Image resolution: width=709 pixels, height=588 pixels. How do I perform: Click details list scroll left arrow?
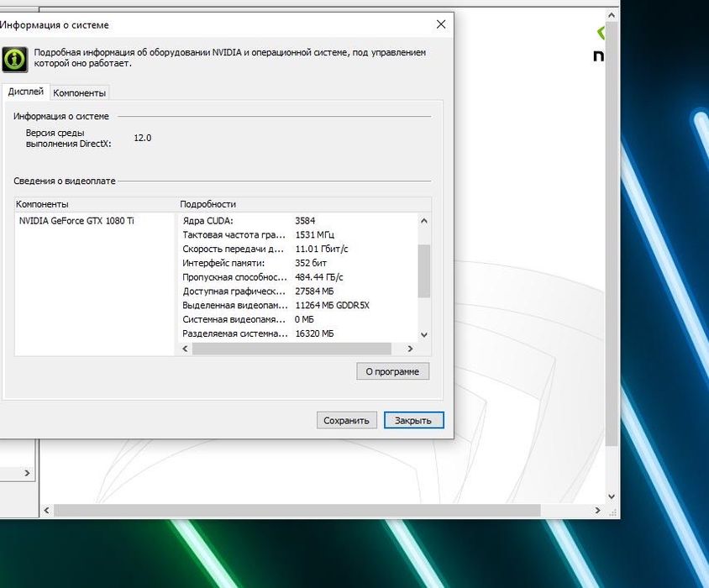click(185, 349)
